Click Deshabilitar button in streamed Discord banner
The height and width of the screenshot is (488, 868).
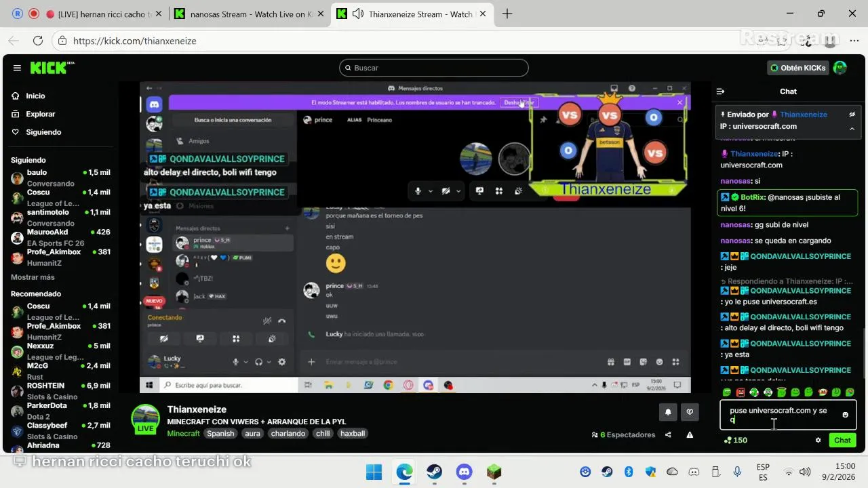pos(519,102)
